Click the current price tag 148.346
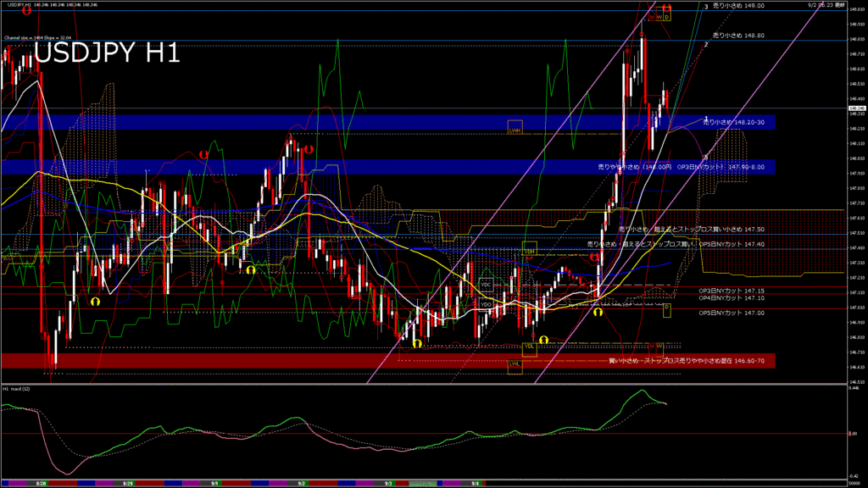Screen dimensions: 868x488 click(x=854, y=108)
